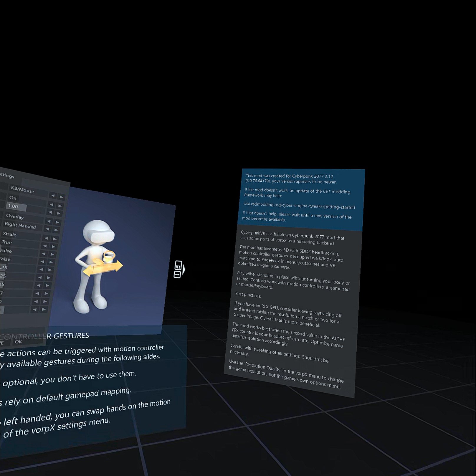This screenshot has height=476, width=476.
Task: Toggle the True setting value
Action: click(x=6, y=242)
